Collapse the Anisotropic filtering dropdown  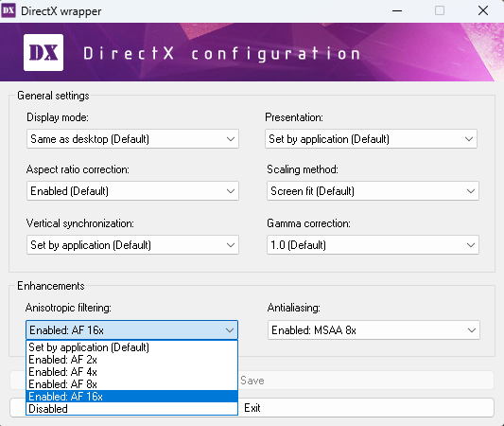point(131,330)
